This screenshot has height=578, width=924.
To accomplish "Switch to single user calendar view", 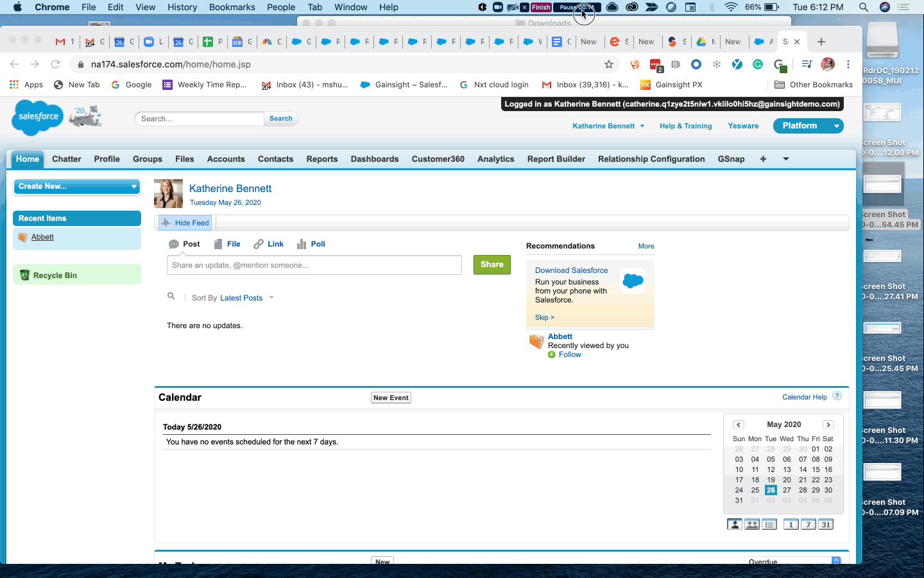I will 735,525.
